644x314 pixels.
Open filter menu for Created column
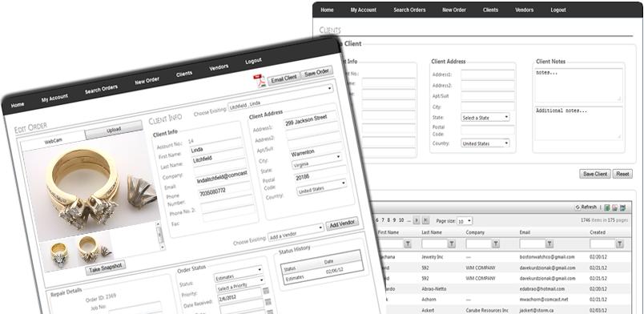point(620,244)
